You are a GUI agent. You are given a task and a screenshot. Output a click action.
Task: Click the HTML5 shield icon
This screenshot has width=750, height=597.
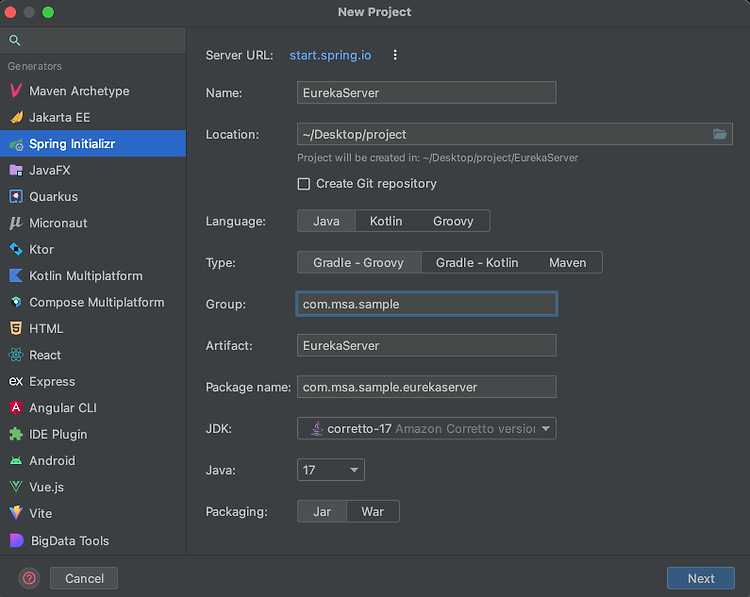coord(16,329)
